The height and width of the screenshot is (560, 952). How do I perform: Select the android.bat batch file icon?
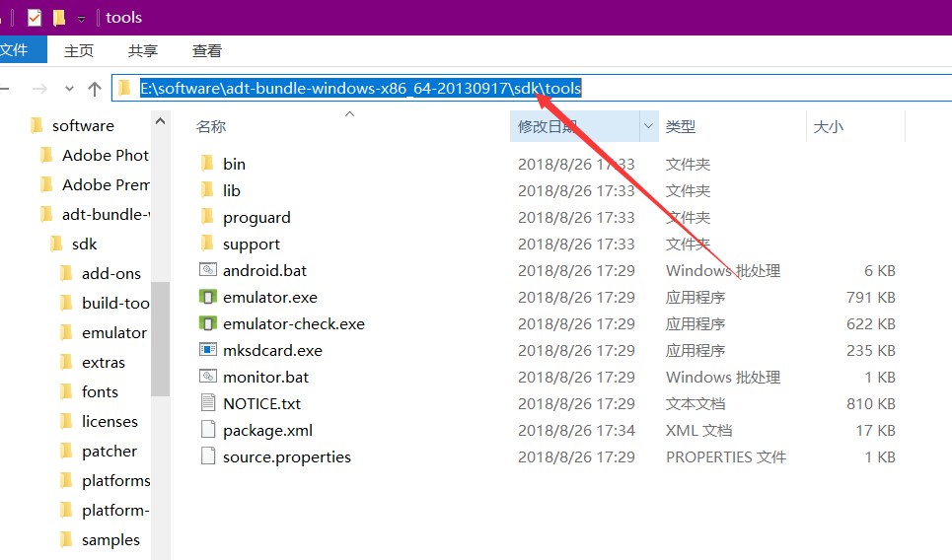207,270
